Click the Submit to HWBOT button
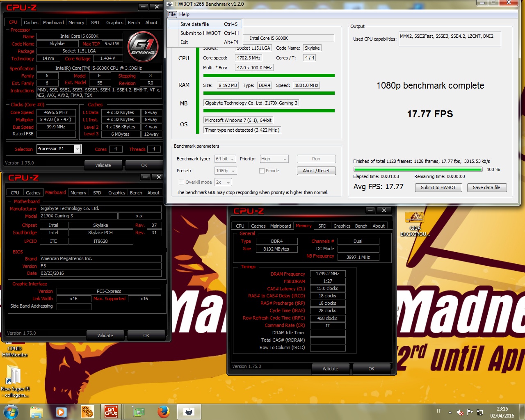Screen dimensions: 525x420 click(x=438, y=187)
